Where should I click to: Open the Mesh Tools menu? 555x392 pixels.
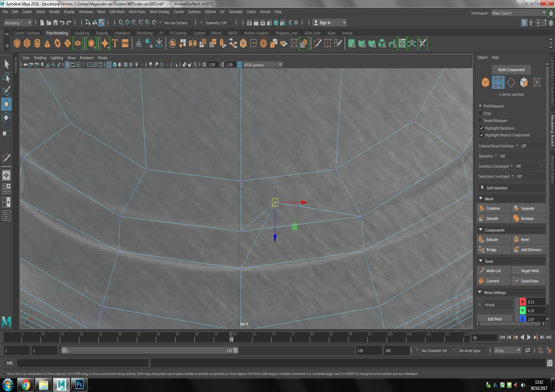(137, 11)
